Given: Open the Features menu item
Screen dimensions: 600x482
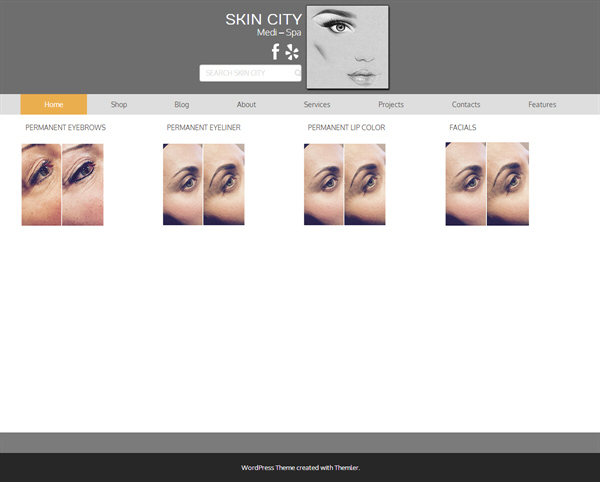Looking at the screenshot, I should coord(542,104).
